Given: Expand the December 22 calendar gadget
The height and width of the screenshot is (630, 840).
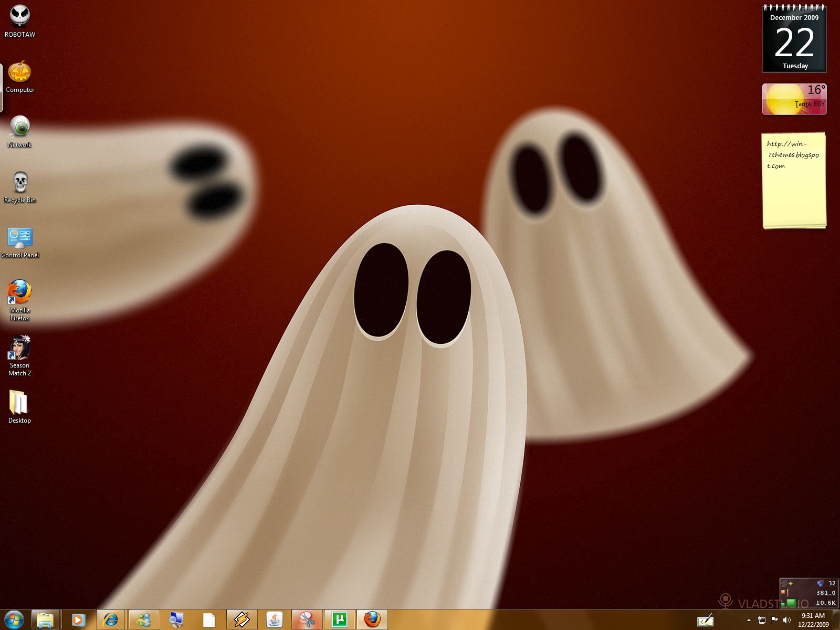Looking at the screenshot, I should (795, 39).
